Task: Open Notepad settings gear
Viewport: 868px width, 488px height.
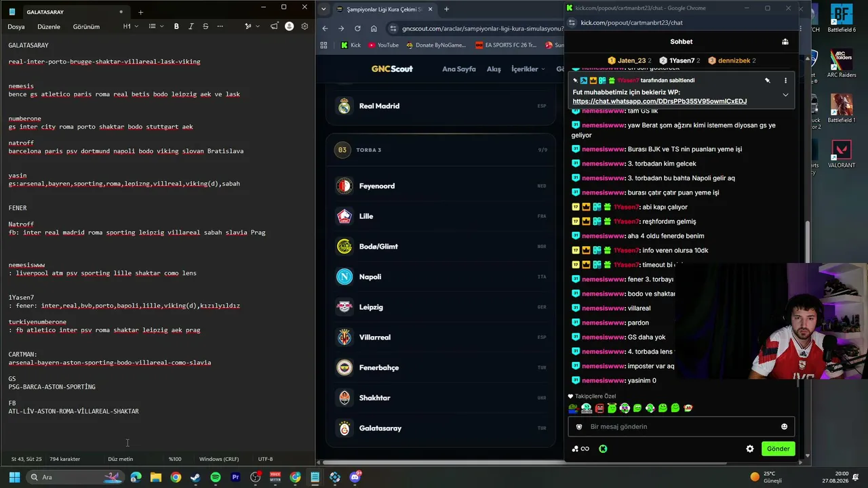Action: [x=304, y=26]
